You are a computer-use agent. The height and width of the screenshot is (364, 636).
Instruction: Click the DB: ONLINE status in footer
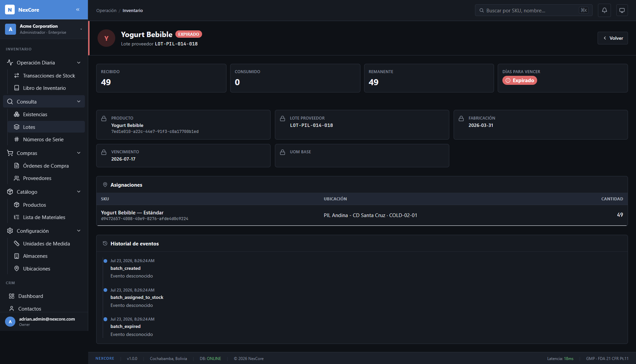210,359
